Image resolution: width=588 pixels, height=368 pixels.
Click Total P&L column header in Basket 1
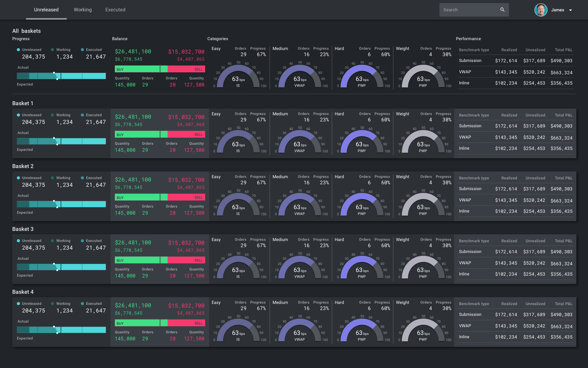point(563,115)
